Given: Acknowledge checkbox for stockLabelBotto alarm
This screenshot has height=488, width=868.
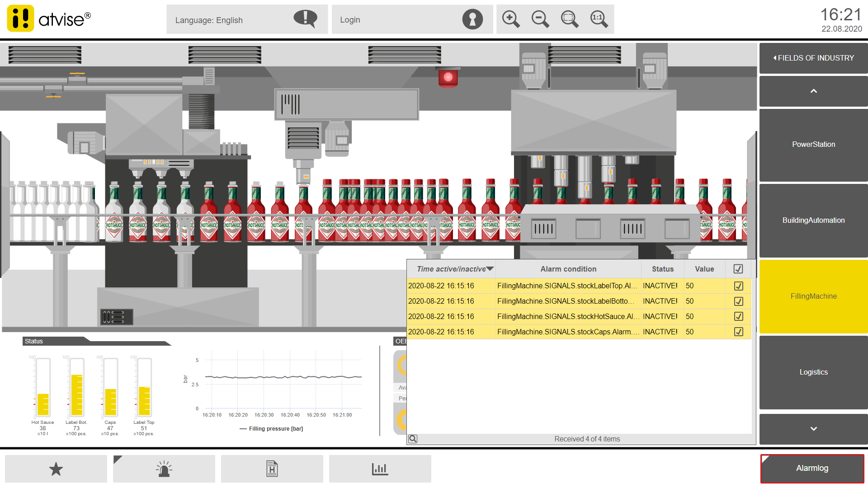Looking at the screenshot, I should 739,301.
